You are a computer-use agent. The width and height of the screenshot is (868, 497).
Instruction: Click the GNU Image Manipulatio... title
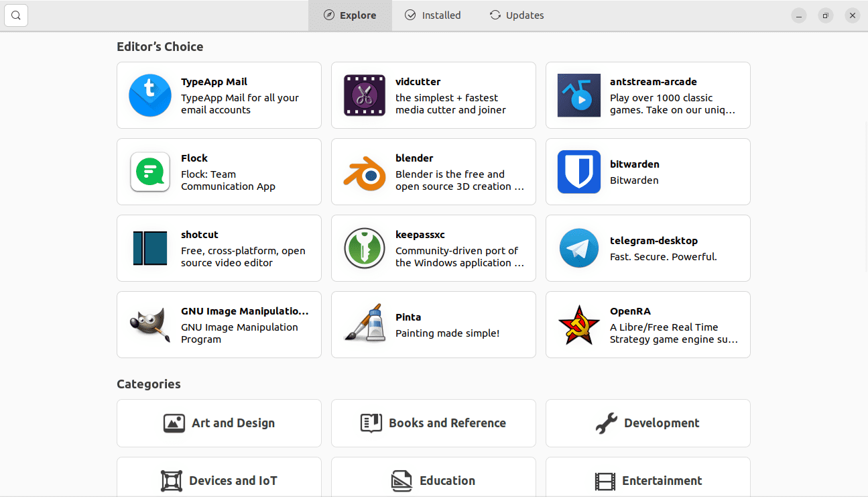[x=245, y=311]
